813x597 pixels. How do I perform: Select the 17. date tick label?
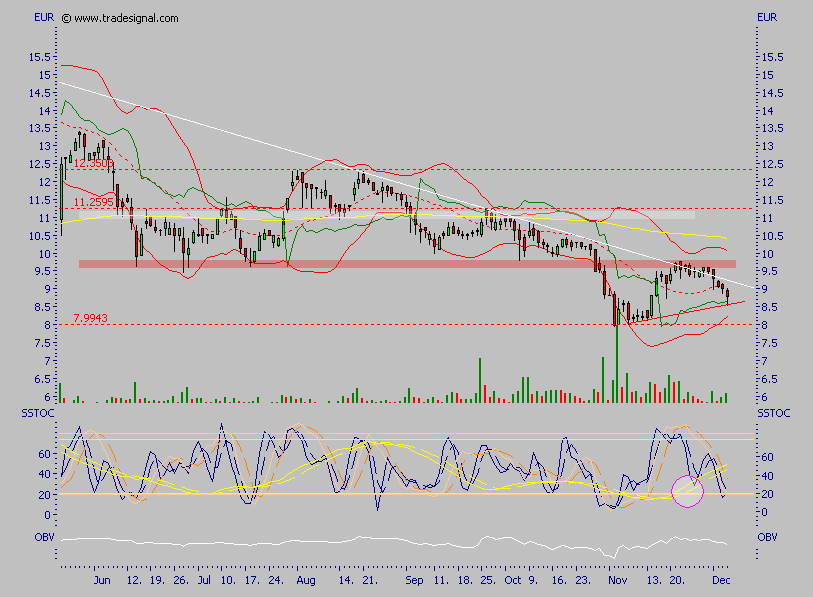(x=252, y=580)
